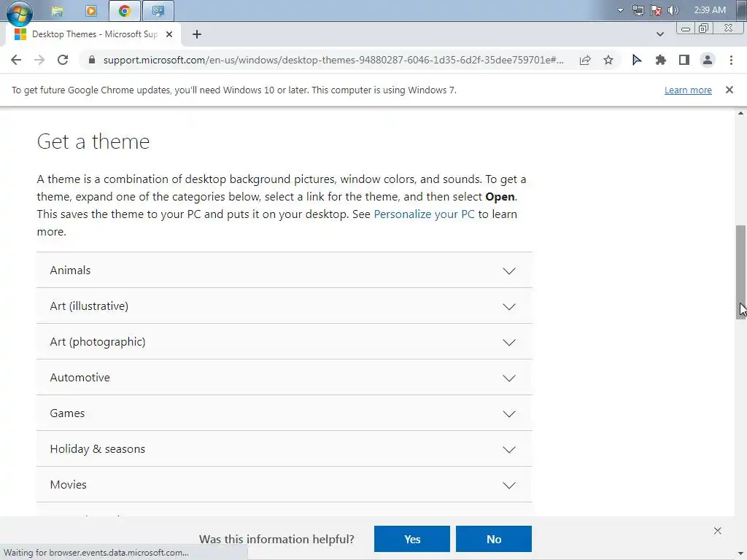
Task: Open the tab search dropdown
Action: 659,34
